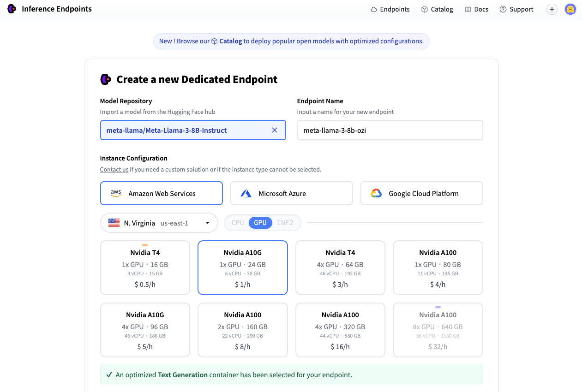Image resolution: width=582 pixels, height=392 pixels.
Task: Select Nvidia A10G 1x GPU 24 GB instance
Action: pyautogui.click(x=243, y=267)
